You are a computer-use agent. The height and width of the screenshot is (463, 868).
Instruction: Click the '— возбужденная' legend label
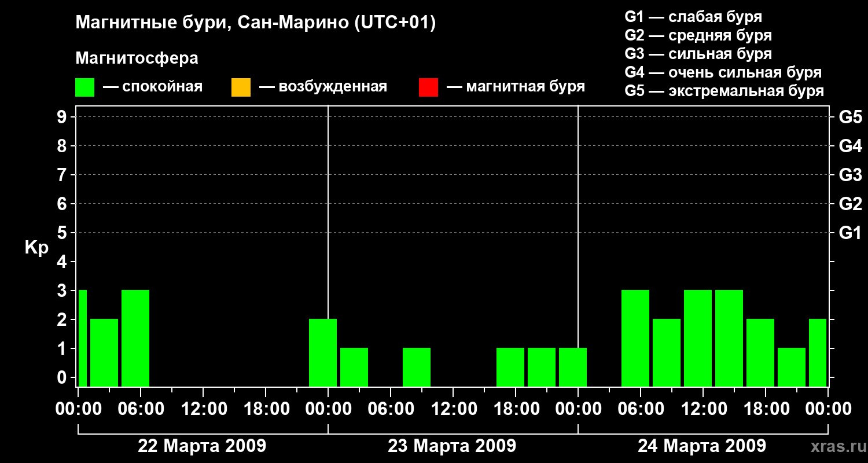click(x=323, y=87)
